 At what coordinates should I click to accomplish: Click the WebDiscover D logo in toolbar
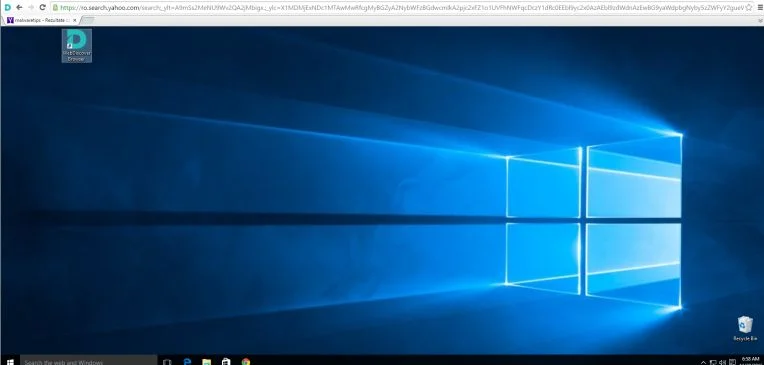coord(7,8)
